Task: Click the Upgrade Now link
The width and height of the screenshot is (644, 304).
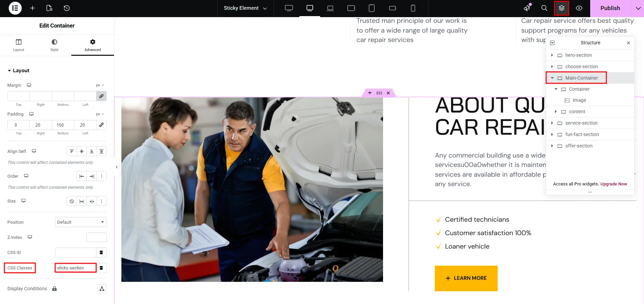Action: pyautogui.click(x=613, y=184)
